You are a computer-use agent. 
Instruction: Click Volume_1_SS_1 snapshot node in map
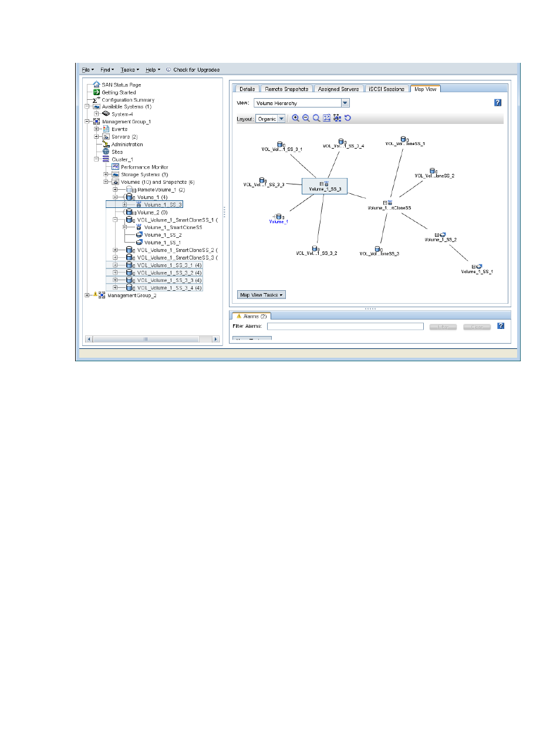477,269
